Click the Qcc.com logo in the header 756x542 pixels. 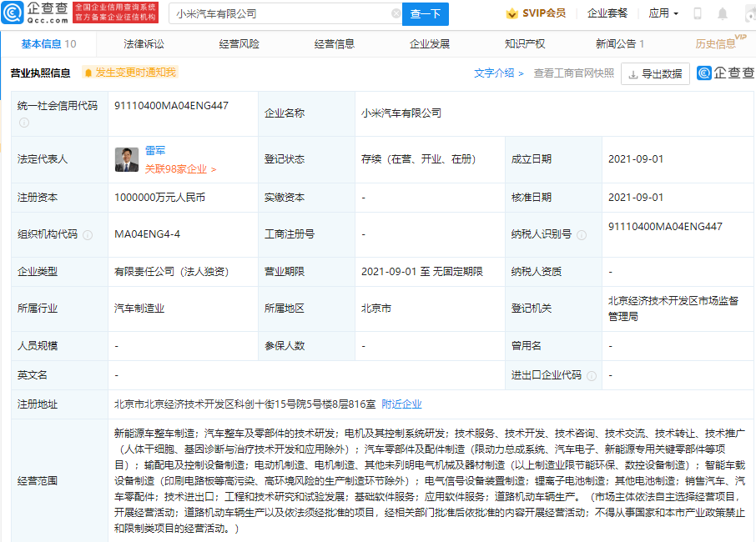[37, 13]
